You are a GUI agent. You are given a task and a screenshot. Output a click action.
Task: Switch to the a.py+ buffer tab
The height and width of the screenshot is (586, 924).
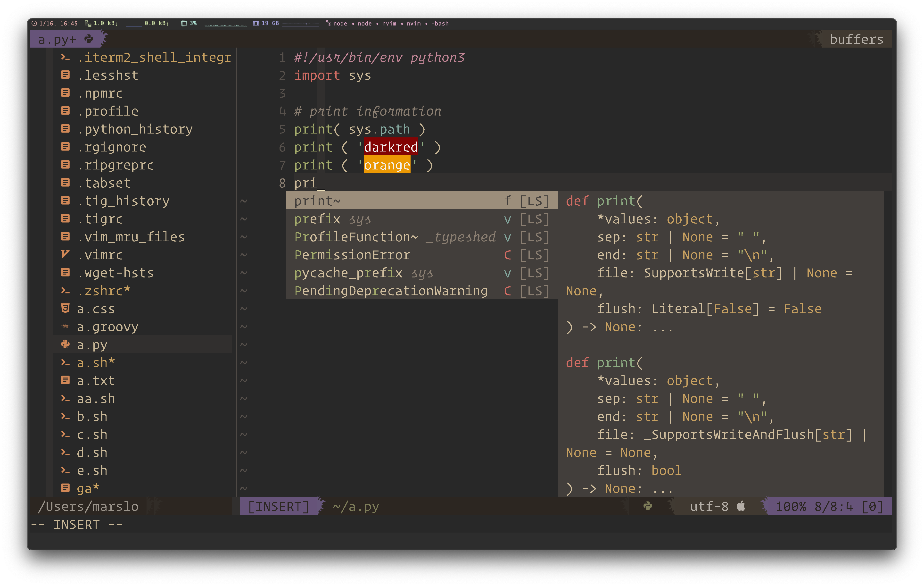58,39
